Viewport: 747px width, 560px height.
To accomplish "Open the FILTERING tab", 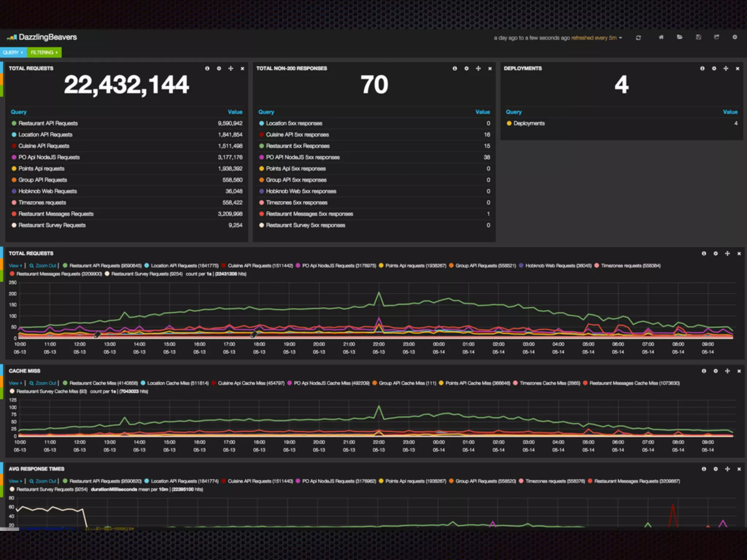I will pos(44,52).
